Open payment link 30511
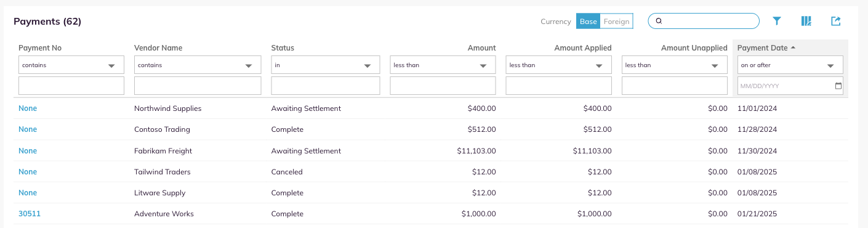 [x=30, y=214]
